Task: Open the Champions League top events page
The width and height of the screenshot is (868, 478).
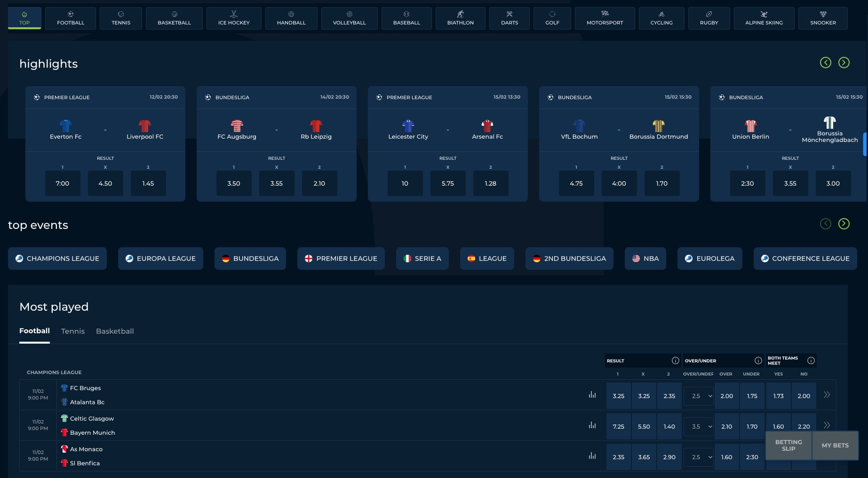Action: (57, 259)
